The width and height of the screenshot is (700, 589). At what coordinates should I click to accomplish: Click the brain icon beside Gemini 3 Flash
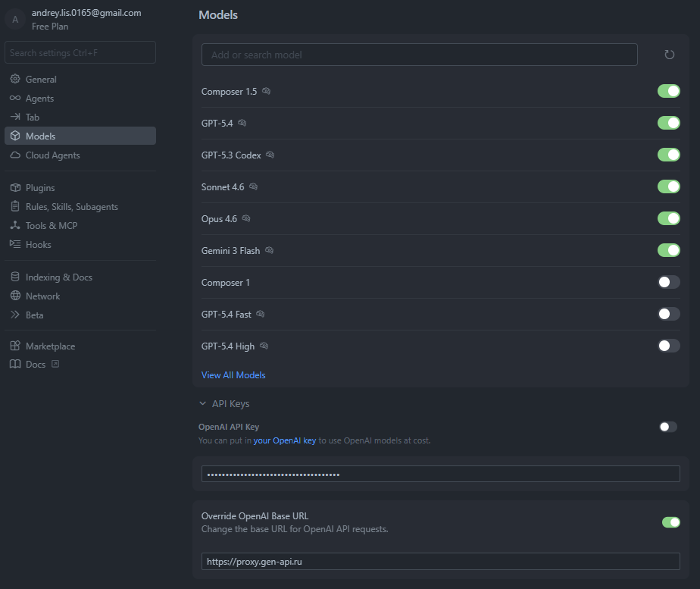tap(269, 251)
